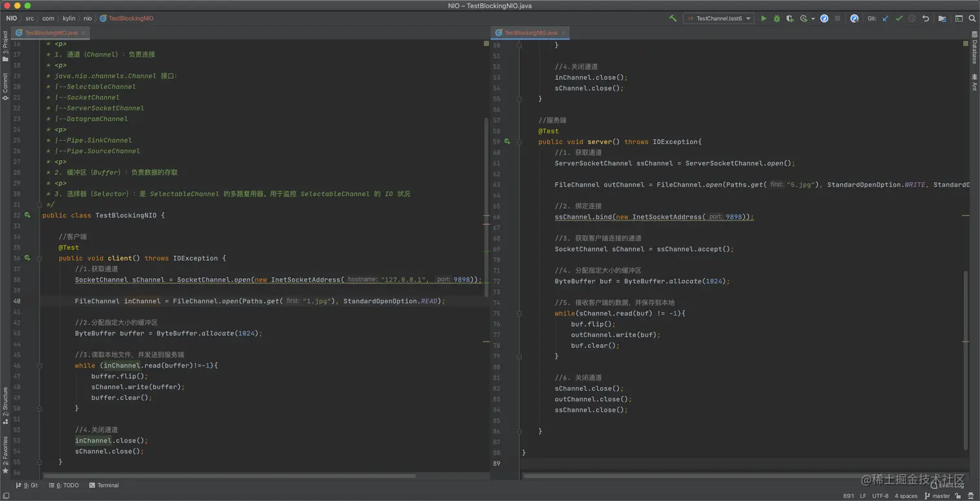This screenshot has width=980, height=501.
Task: Click cursor position 89:1 in status bar
Action: coord(847,496)
